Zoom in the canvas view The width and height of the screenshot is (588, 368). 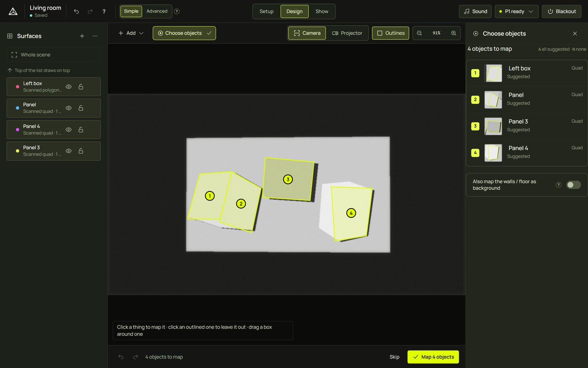(454, 33)
